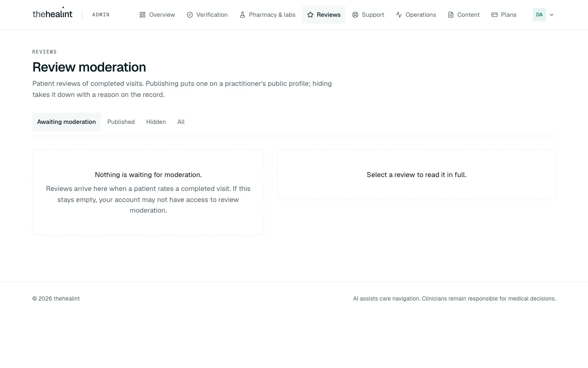The image size is (588, 368).
Task: Select the Awaiting moderation tab
Action: [x=67, y=122]
